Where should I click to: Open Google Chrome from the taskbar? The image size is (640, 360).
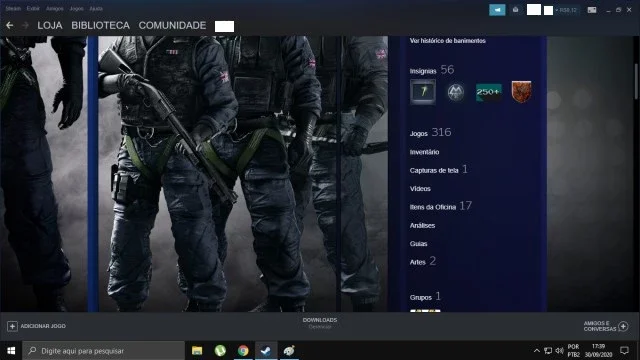pos(243,351)
